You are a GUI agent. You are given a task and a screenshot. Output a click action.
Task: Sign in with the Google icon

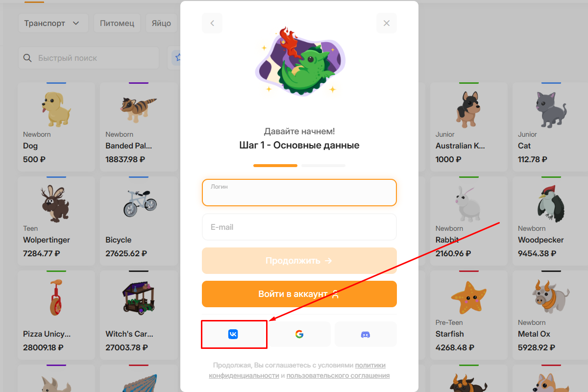point(299,334)
